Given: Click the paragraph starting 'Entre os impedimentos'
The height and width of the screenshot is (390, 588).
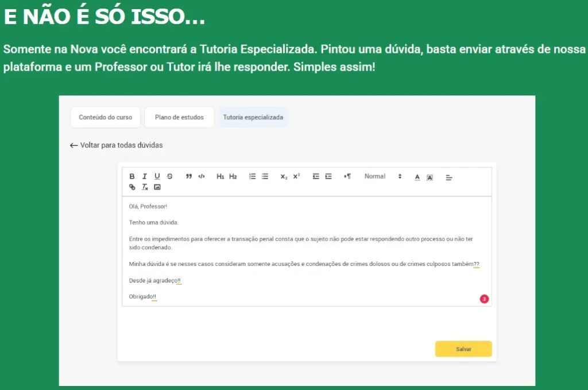Looking at the screenshot, I should pyautogui.click(x=301, y=243).
